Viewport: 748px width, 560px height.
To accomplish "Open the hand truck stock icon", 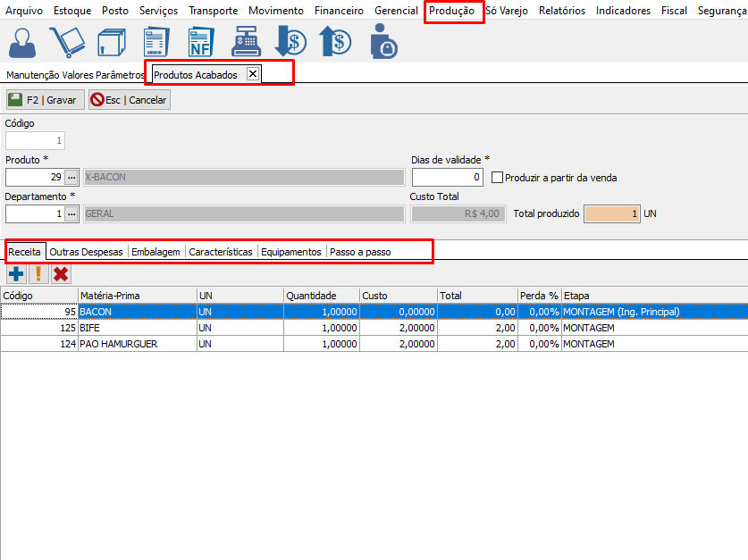I will click(67, 42).
